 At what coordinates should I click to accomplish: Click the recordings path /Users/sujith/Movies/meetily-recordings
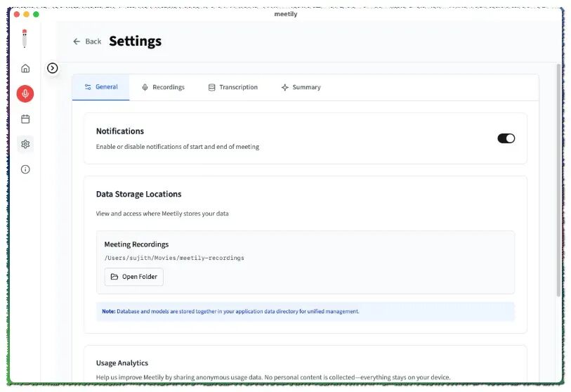(174, 258)
